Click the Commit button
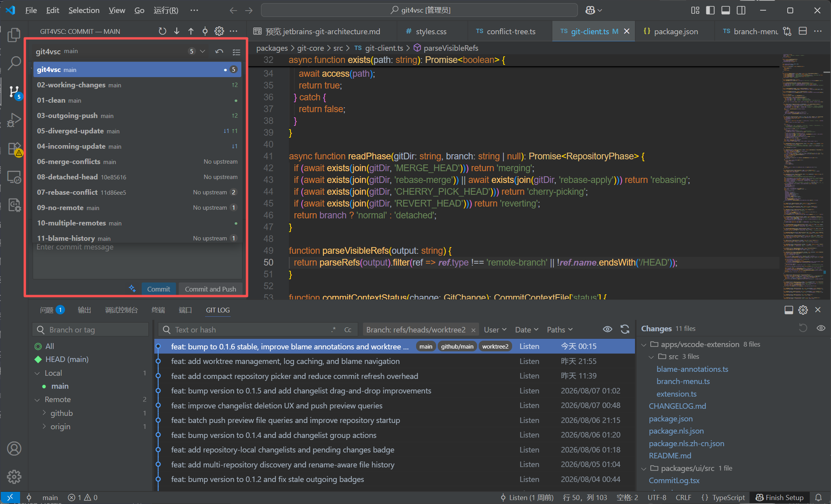 [159, 289]
